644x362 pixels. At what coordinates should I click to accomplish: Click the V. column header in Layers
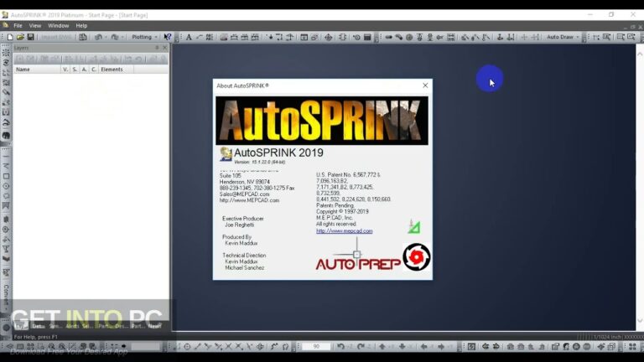(65, 70)
